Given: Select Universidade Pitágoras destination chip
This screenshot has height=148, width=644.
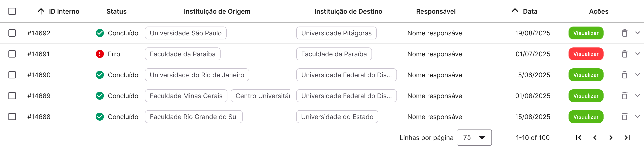Looking at the screenshot, I should click(x=336, y=33).
